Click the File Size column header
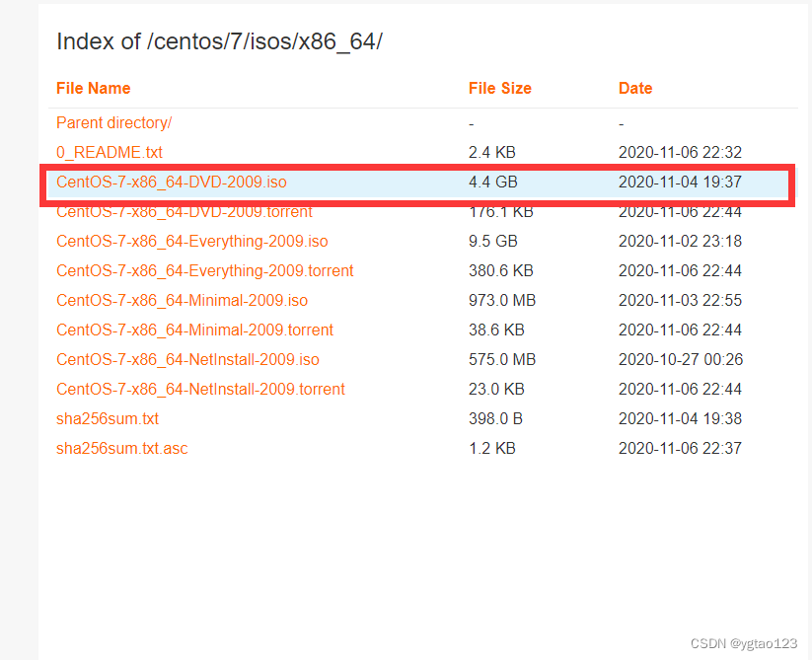Screen dimensions: 812x660 pos(500,88)
